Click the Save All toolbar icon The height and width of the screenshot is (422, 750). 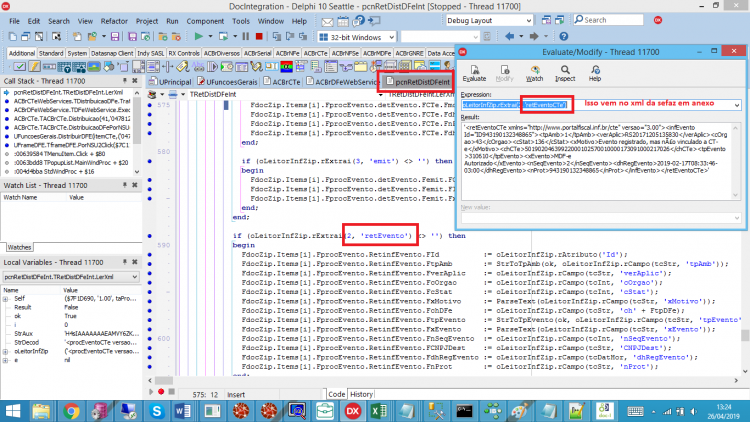[132, 36]
